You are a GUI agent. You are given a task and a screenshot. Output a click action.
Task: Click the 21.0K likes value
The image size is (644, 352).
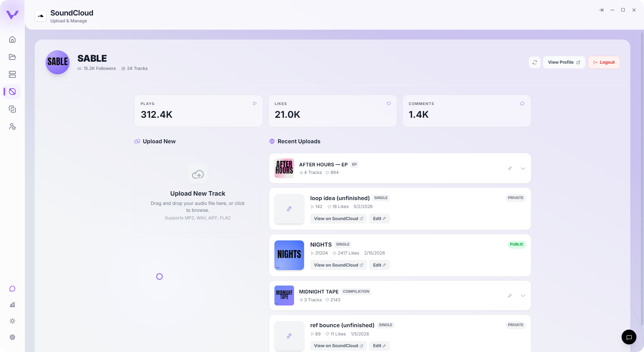[288, 115]
